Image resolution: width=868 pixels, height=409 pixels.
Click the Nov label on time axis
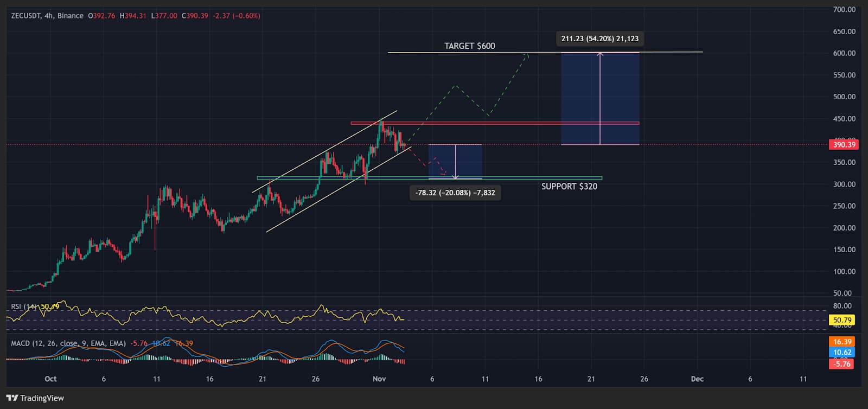[x=379, y=379]
